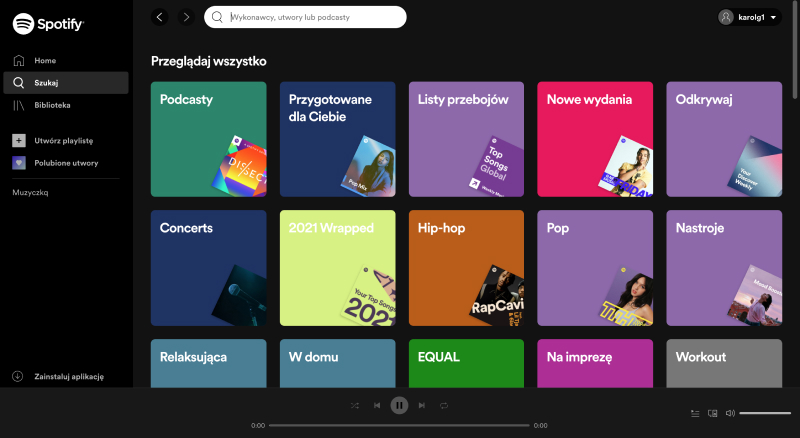Select Szukaj in the sidebar

coord(66,83)
